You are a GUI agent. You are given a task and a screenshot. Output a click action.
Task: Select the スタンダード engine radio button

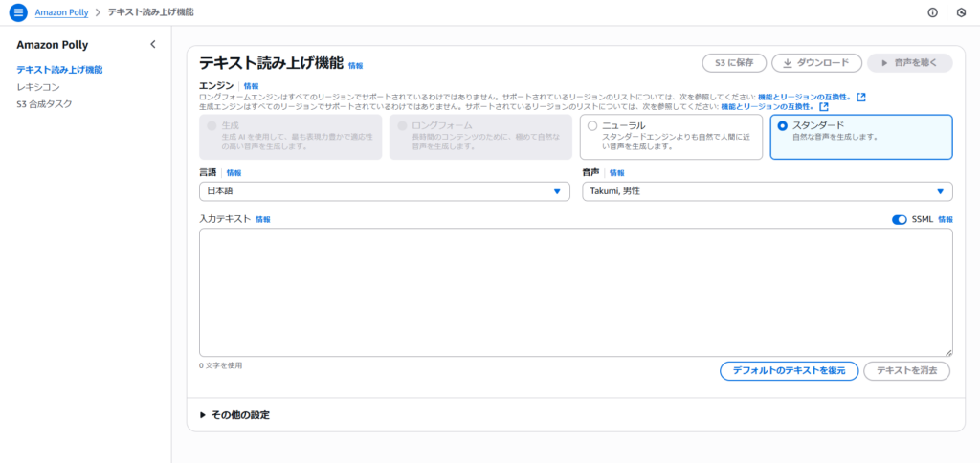pyautogui.click(x=783, y=125)
